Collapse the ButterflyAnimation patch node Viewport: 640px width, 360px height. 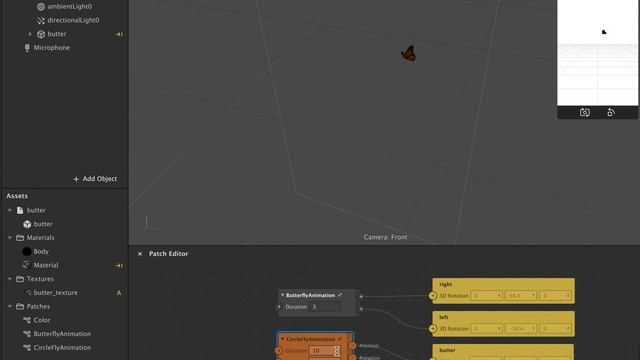click(x=282, y=295)
